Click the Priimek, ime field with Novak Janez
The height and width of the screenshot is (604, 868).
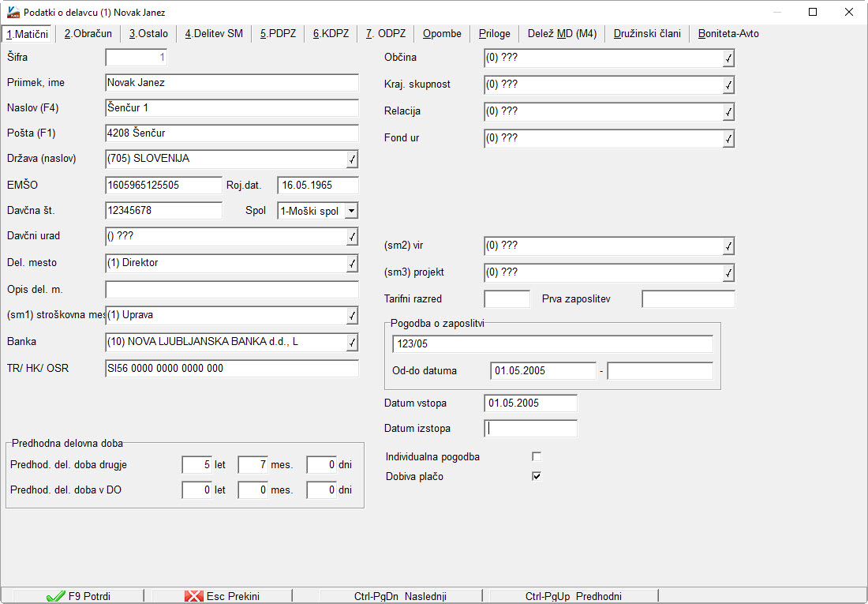(232, 83)
